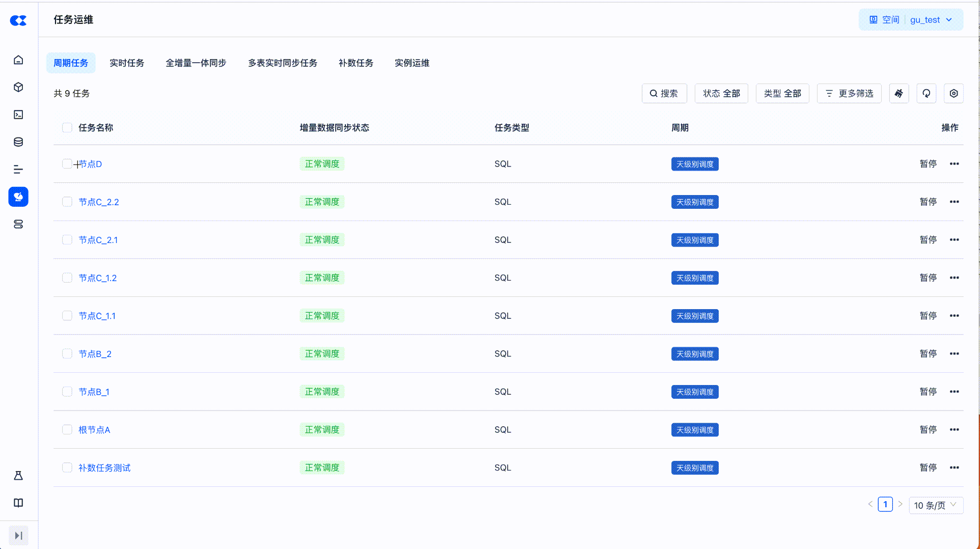Open the hexagon settings icon in the toolbar
The width and height of the screenshot is (980, 549).
(x=954, y=93)
